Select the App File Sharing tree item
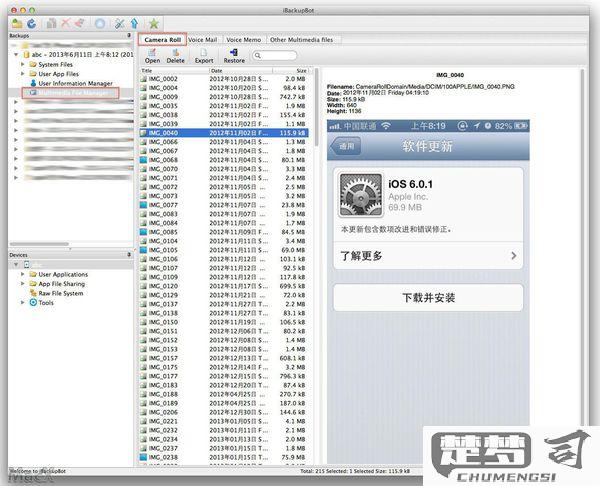 click(62, 284)
